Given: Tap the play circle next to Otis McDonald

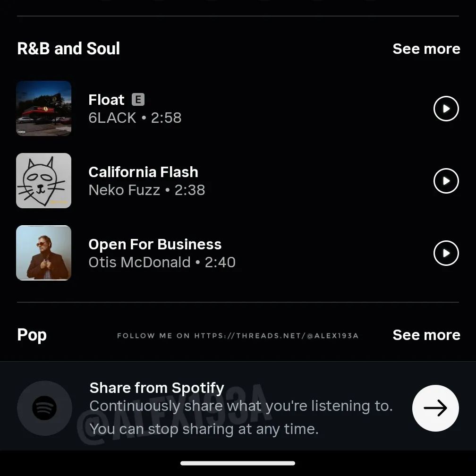Looking at the screenshot, I should pos(446,253).
